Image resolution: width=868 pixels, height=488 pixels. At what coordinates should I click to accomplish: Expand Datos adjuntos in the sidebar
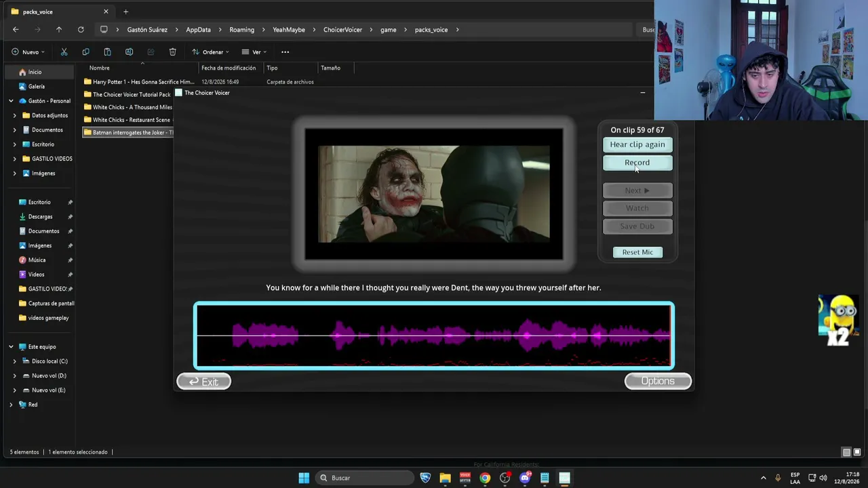pos(15,115)
